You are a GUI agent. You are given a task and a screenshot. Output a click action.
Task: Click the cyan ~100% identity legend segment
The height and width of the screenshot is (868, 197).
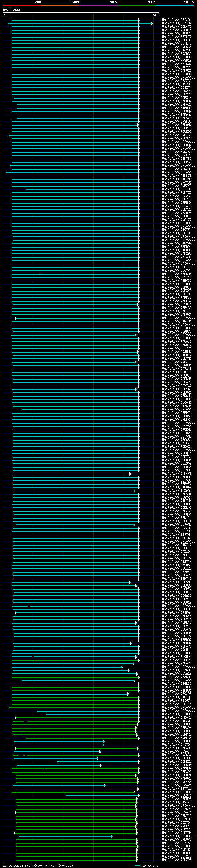pos(175,6)
